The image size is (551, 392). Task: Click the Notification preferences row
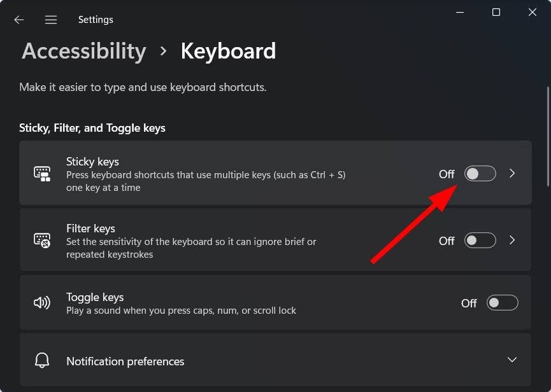click(255, 361)
